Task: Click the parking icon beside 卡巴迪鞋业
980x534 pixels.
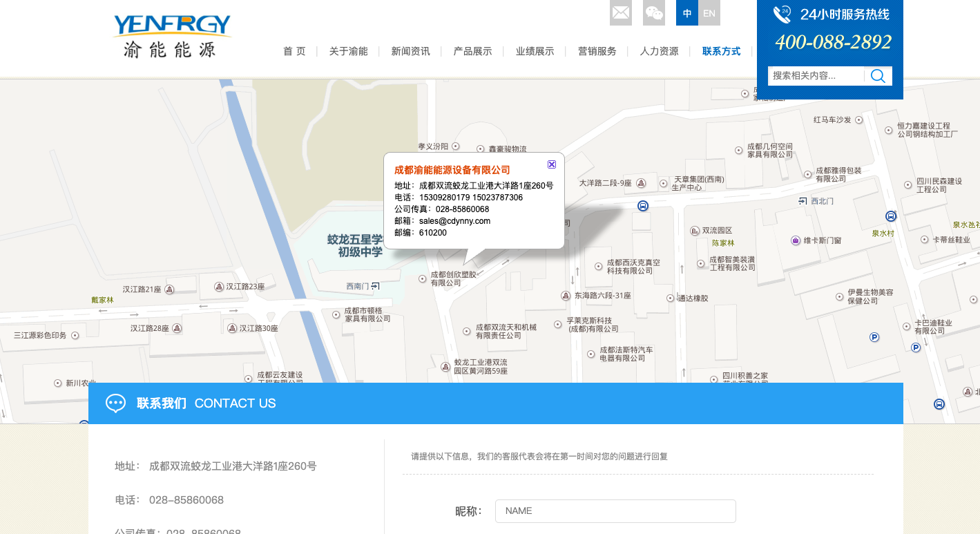Action: tap(916, 347)
